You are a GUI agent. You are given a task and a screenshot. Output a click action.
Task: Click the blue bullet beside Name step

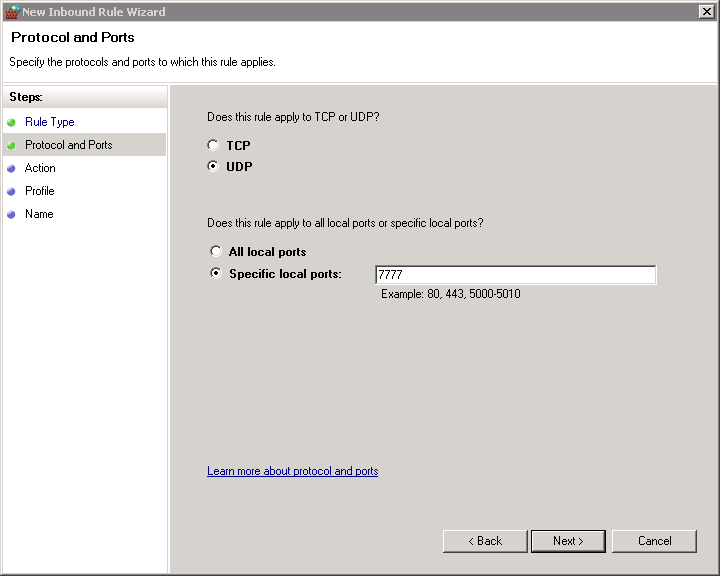pos(11,214)
